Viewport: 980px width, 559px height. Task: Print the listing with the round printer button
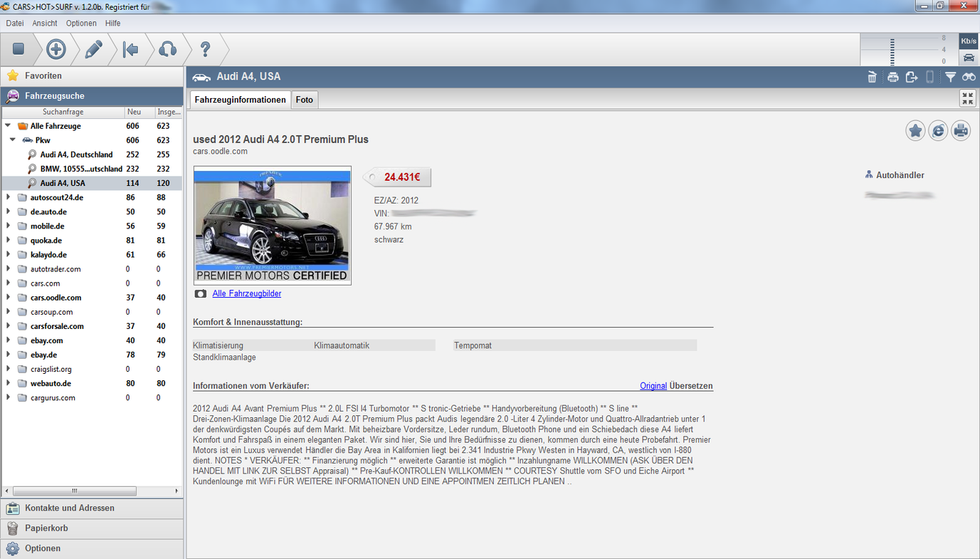point(961,130)
